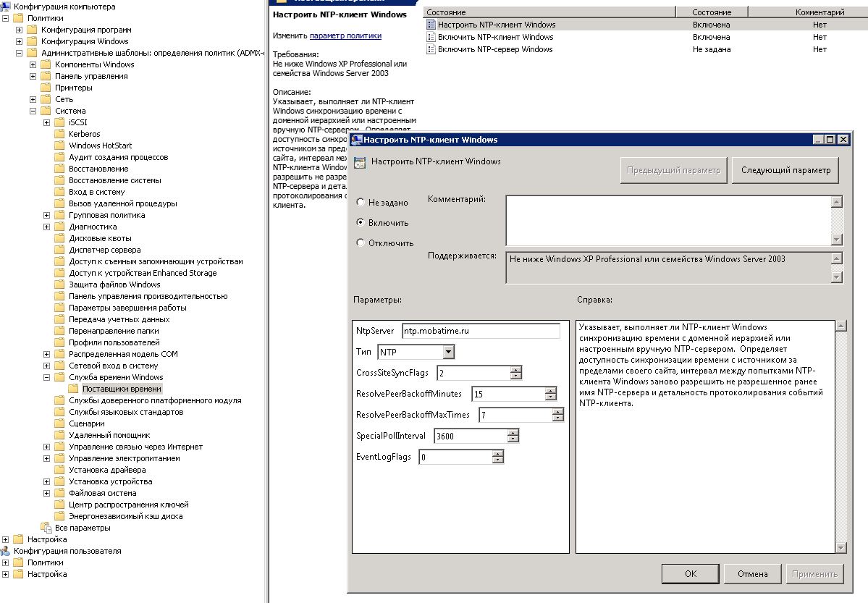Increase CrossSiteSyncFlags with up arrow
This screenshot has height=603, width=868.
pyautogui.click(x=516, y=370)
